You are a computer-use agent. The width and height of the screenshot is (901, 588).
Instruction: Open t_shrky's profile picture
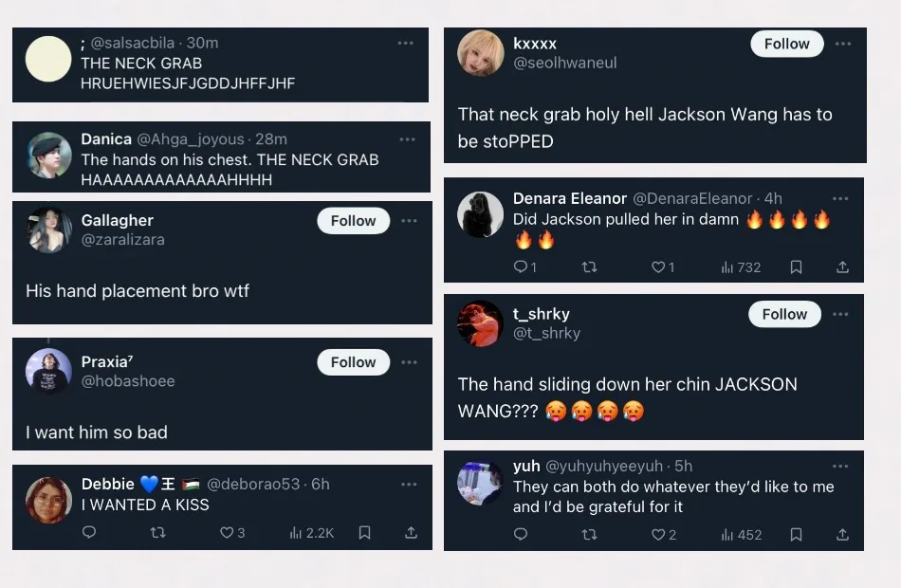point(481,323)
